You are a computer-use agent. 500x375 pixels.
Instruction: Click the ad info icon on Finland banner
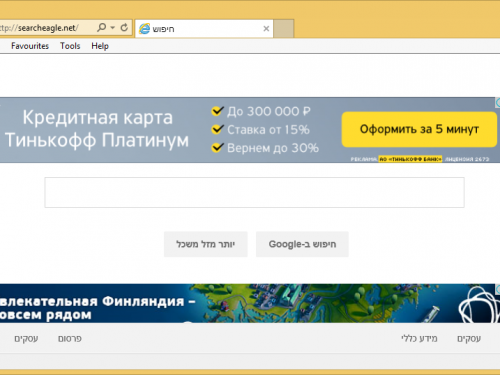(x=498, y=289)
